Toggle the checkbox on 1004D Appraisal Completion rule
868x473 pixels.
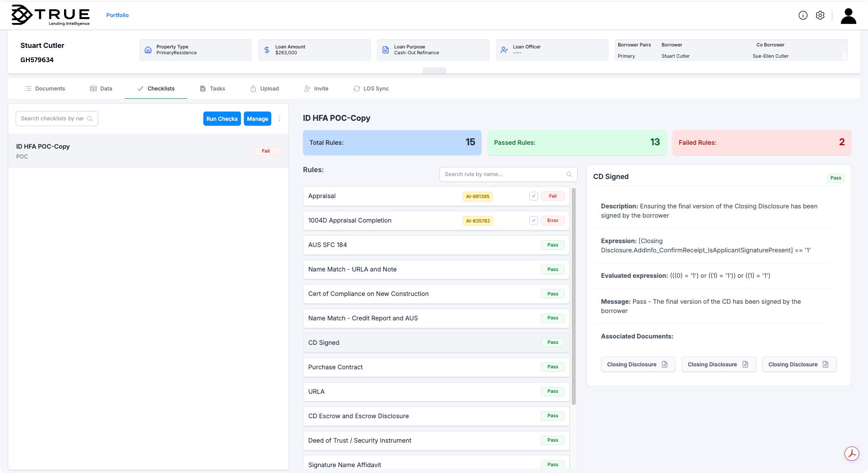point(534,221)
